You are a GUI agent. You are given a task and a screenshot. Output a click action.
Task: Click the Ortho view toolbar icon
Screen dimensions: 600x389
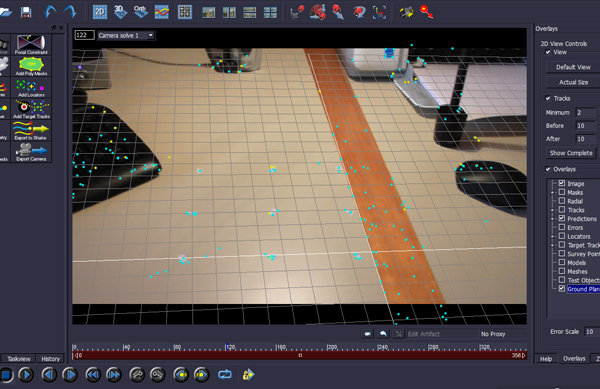140,12
